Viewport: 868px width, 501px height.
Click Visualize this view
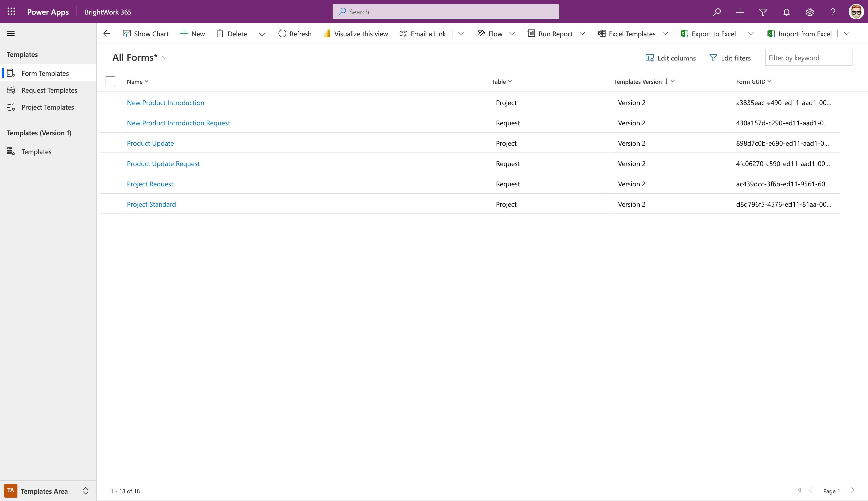(x=356, y=34)
